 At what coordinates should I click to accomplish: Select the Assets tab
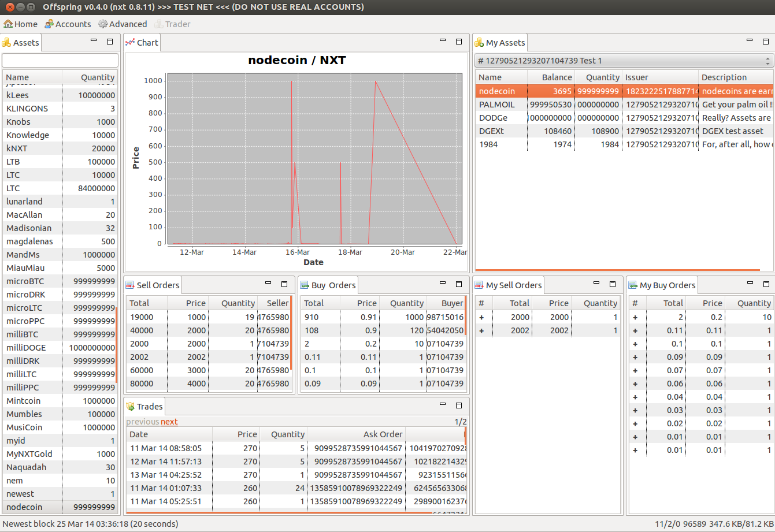21,43
